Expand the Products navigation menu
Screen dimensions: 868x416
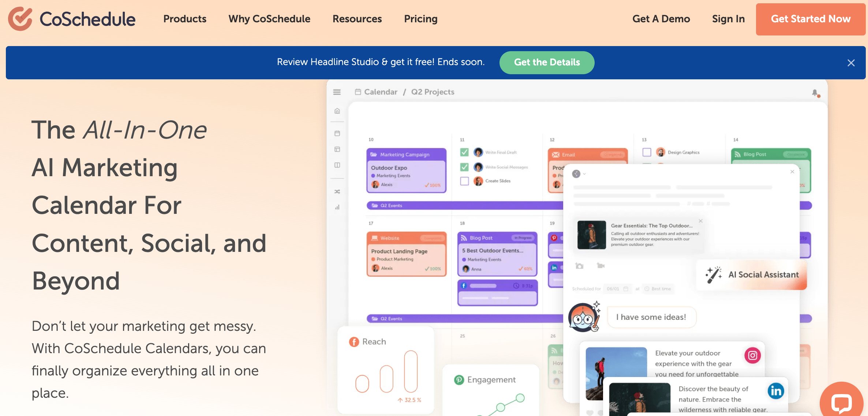coord(185,19)
